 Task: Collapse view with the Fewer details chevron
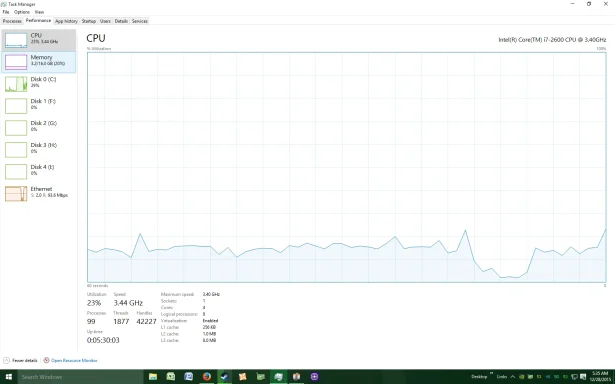pos(6,360)
